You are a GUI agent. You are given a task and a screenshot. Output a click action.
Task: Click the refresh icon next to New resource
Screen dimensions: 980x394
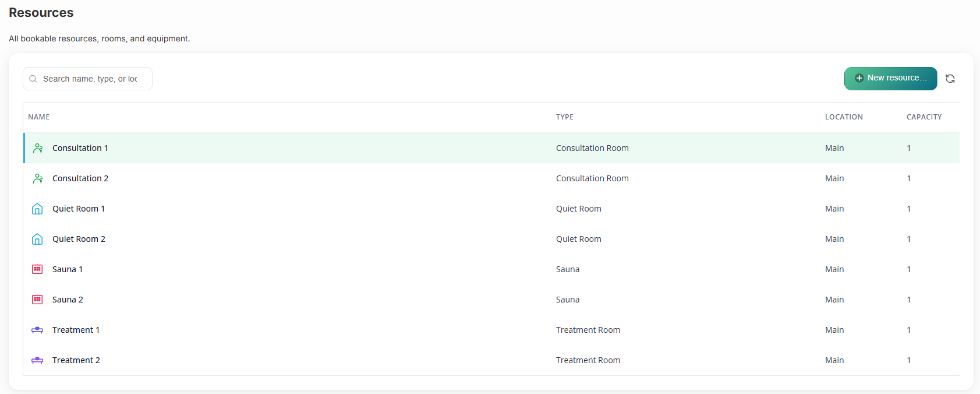[x=950, y=79]
